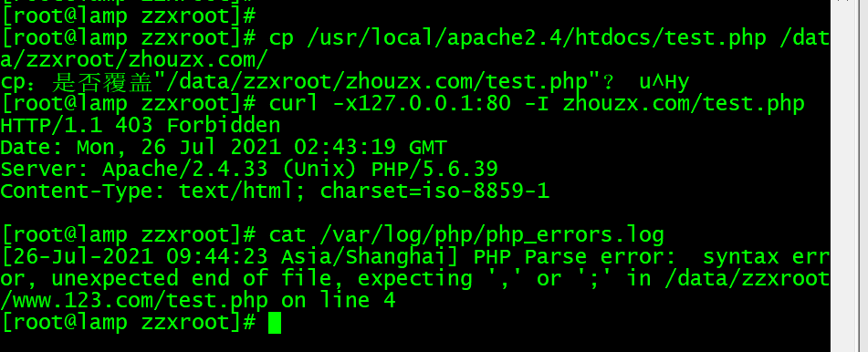This screenshot has width=868, height=352.
Task: Click the Apache/2.4.33 server header text
Action: pos(185,169)
